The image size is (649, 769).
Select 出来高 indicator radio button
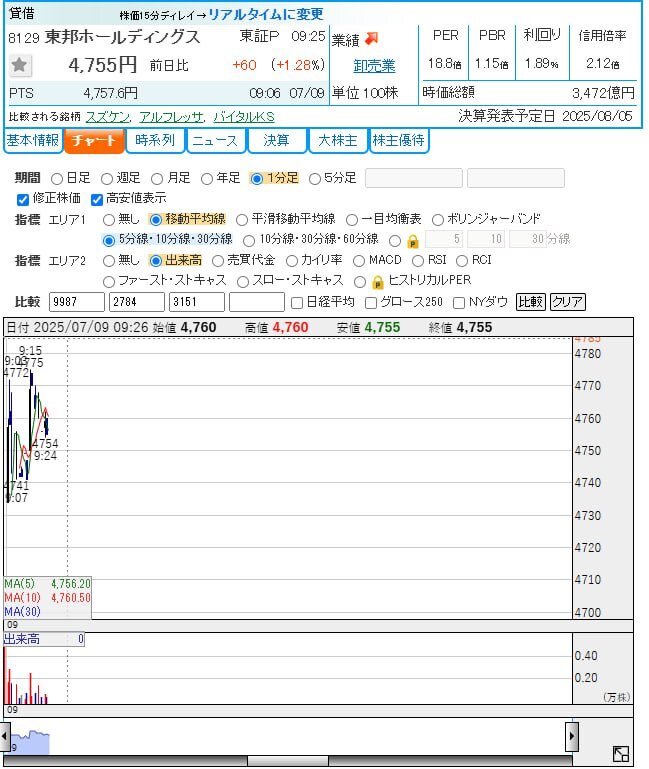tap(156, 261)
